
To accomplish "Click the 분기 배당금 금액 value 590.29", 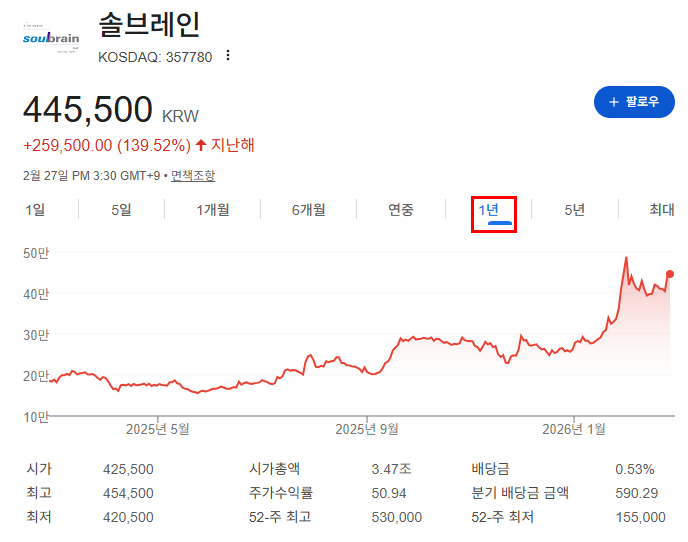I will click(636, 493).
